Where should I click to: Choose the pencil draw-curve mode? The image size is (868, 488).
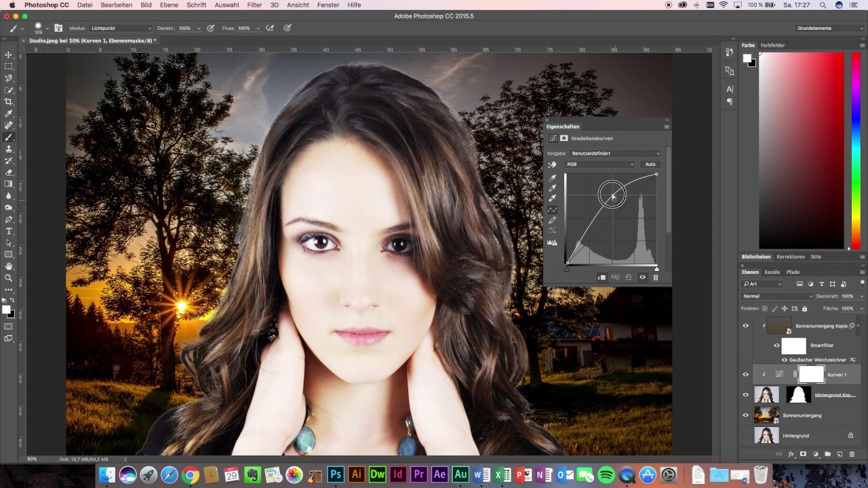tap(552, 220)
